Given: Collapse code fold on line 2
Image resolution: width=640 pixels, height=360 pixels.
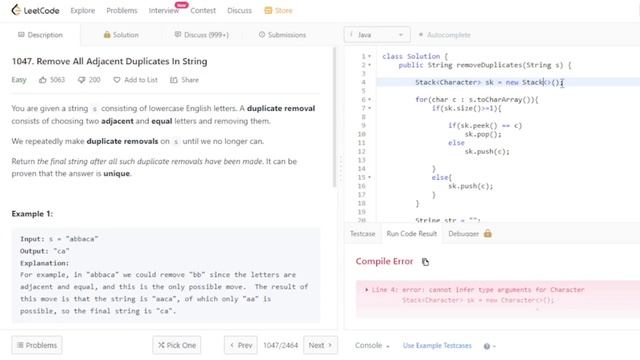Looking at the screenshot, I should (370, 65).
